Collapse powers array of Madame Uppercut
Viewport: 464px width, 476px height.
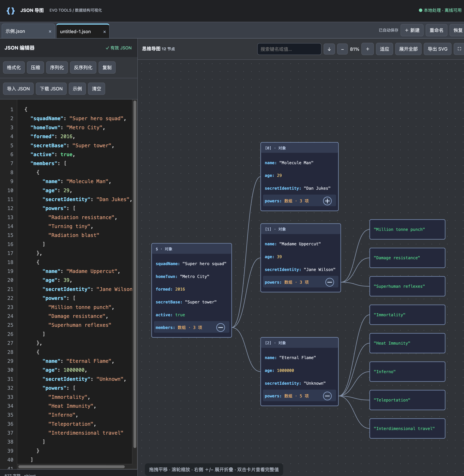pyautogui.click(x=329, y=282)
